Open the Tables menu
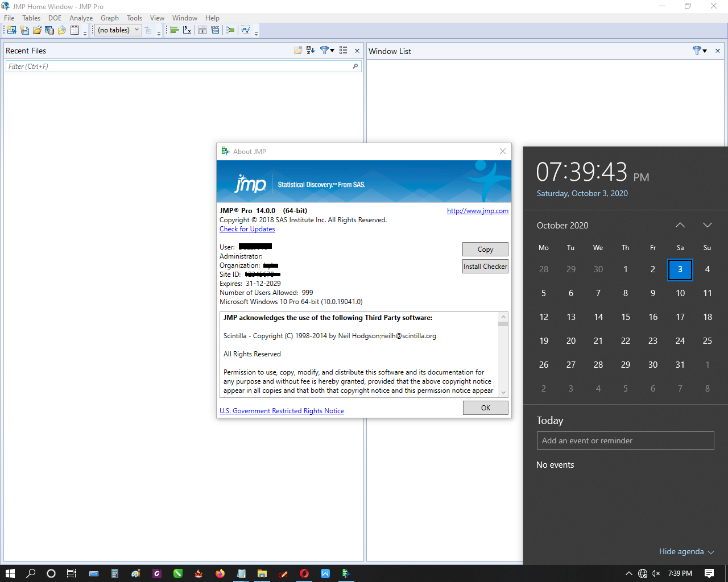728x582 pixels. coord(31,18)
